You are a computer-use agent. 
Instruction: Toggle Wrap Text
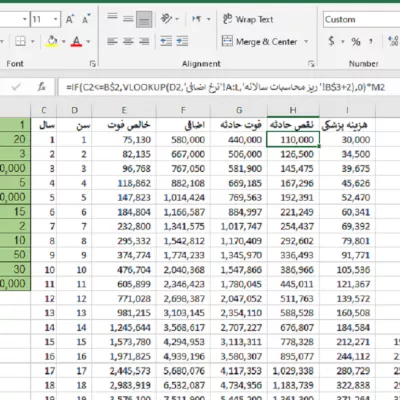click(x=248, y=19)
